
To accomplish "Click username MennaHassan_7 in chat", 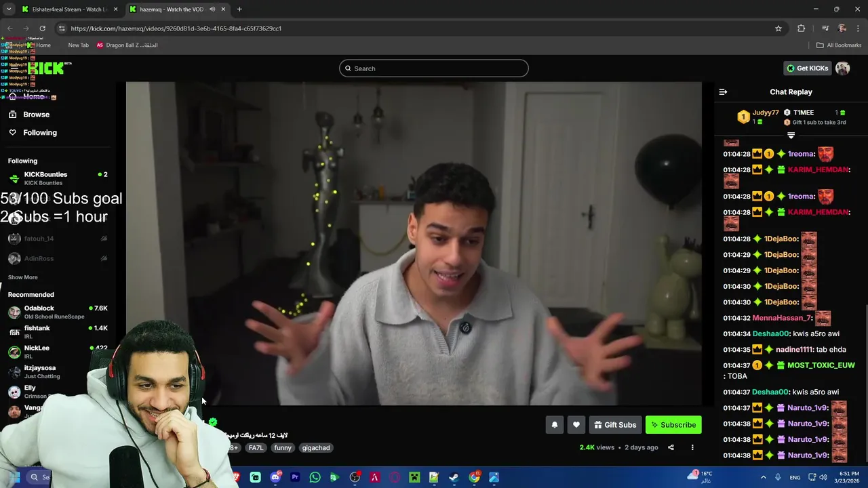I will coord(782,318).
